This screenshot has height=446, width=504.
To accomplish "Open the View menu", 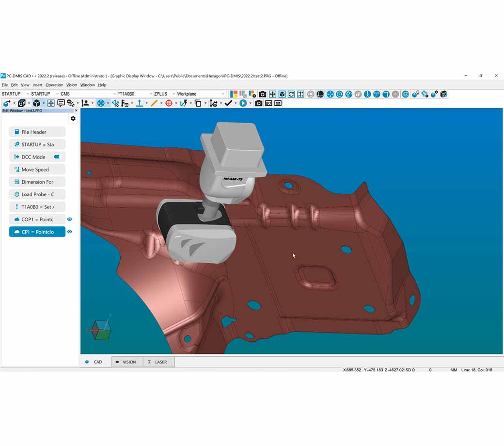I will [25, 85].
